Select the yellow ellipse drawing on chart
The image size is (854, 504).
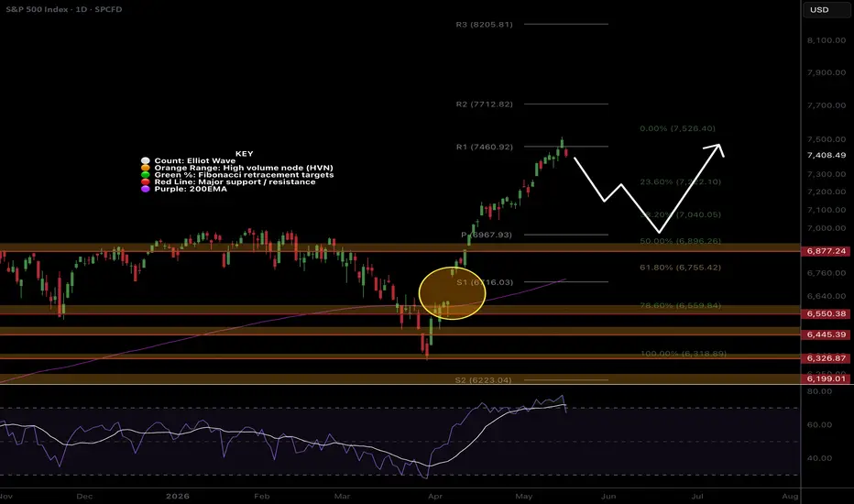pos(452,293)
